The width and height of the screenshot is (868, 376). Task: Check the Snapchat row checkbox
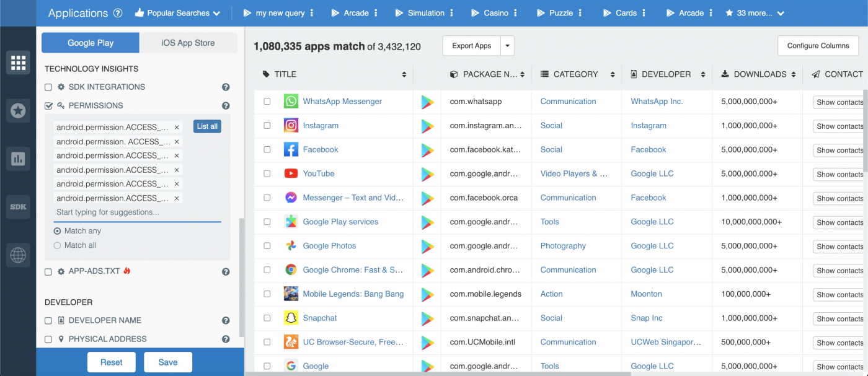tap(267, 318)
